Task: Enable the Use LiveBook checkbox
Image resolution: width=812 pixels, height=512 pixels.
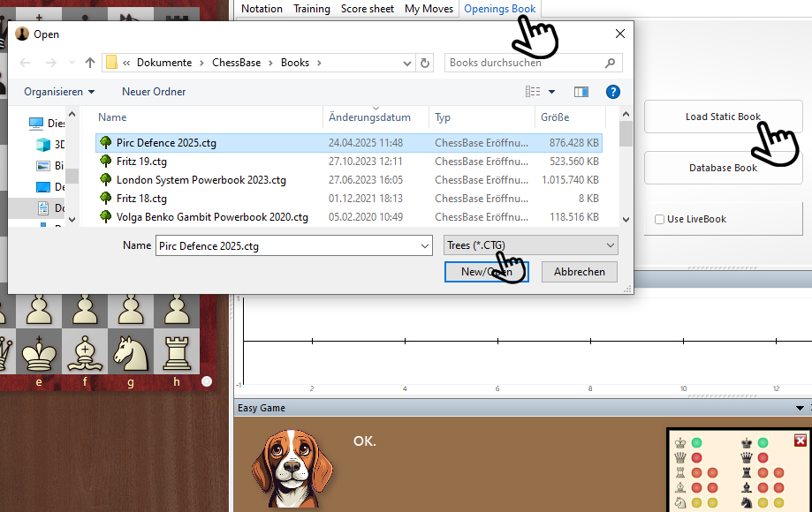Action: [x=659, y=220]
